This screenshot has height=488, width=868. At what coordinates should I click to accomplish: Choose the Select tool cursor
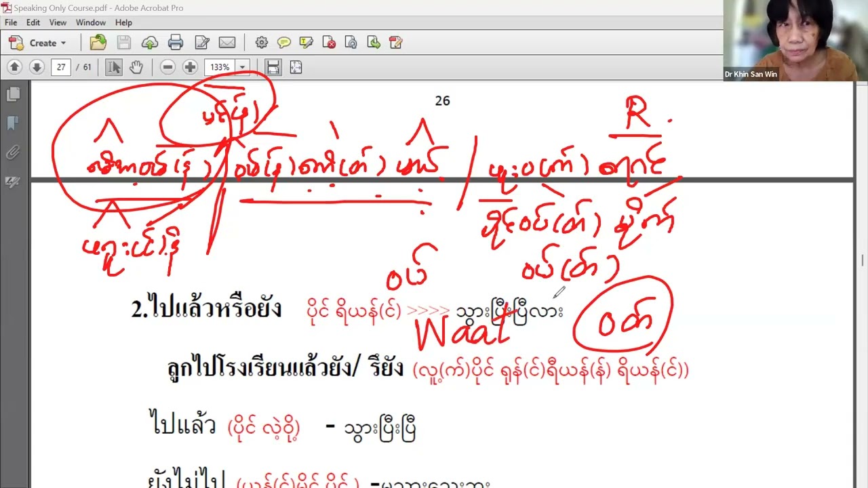[x=114, y=67]
